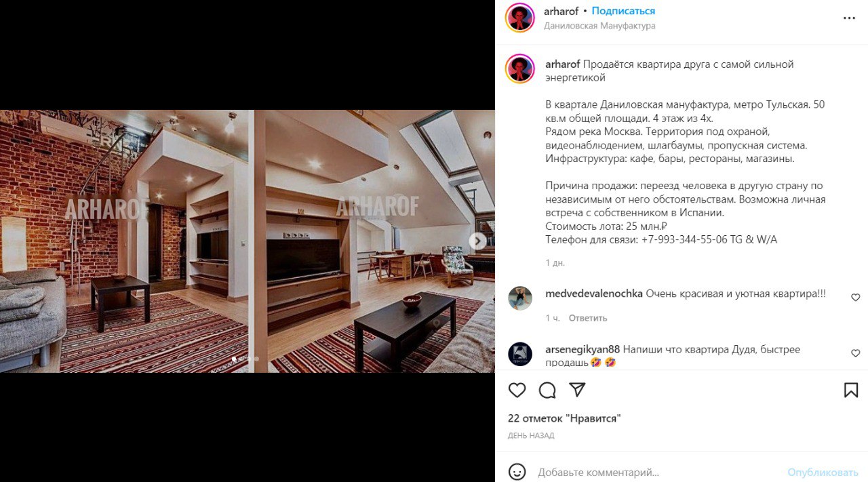Go to next photo arrow
Image resolution: width=868 pixels, height=482 pixels.
[477, 241]
